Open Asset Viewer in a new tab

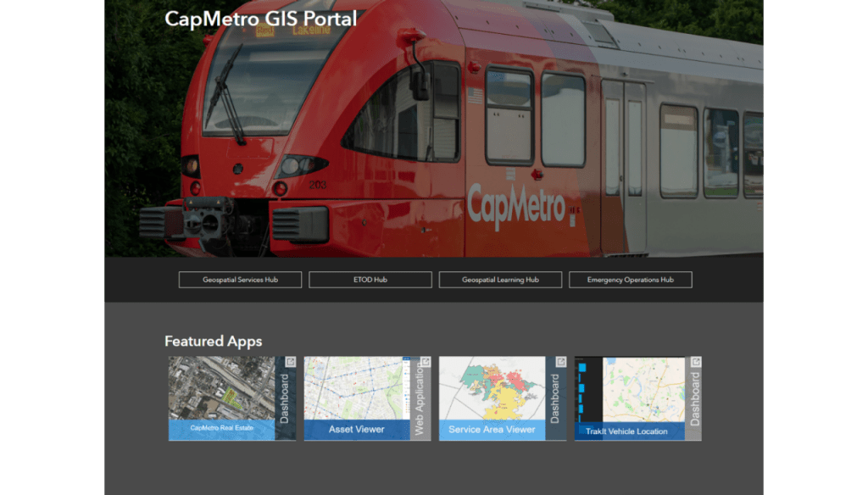click(425, 360)
